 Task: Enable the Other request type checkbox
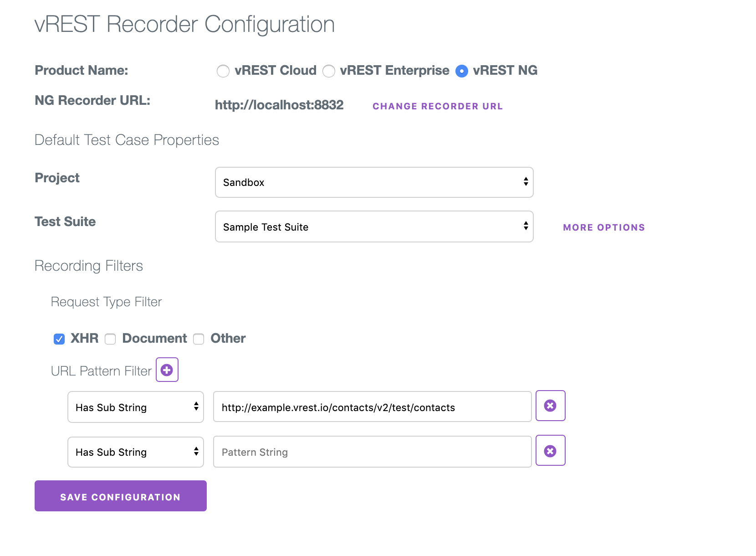199,339
